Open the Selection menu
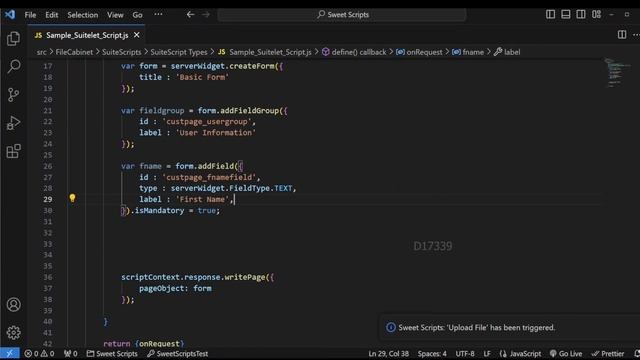The height and width of the screenshot is (360, 640). (x=82, y=15)
